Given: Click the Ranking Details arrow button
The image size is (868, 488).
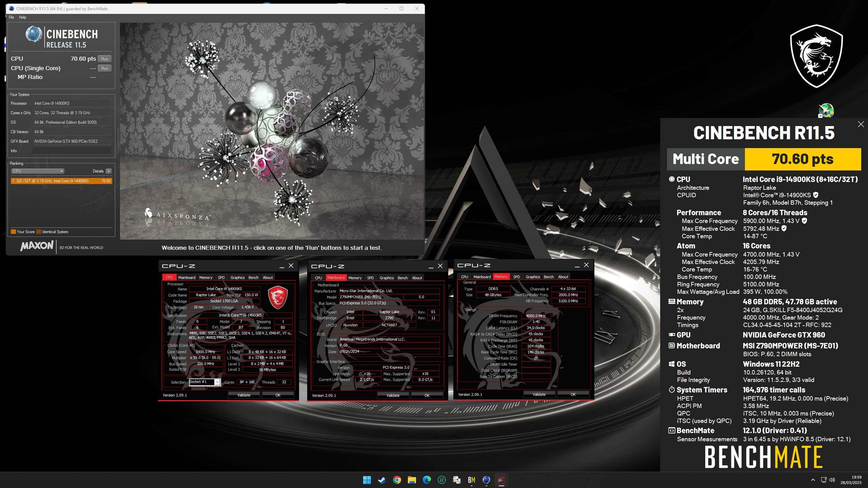Looking at the screenshot, I should point(109,171).
